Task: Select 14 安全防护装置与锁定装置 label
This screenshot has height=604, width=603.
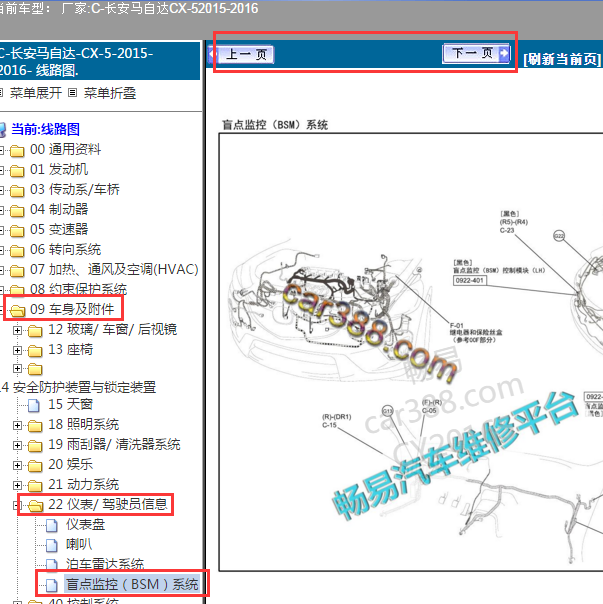Action: [78, 387]
